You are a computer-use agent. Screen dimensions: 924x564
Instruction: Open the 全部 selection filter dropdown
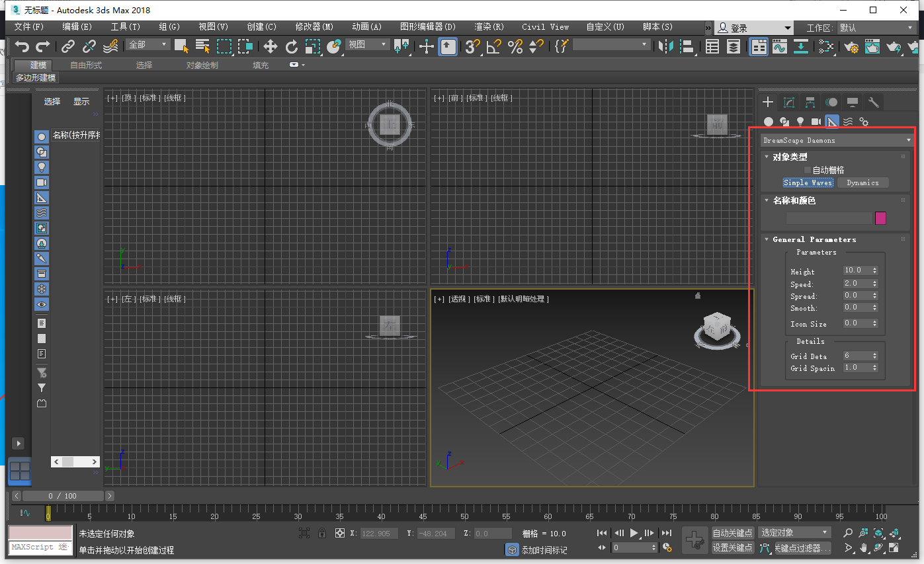click(148, 44)
